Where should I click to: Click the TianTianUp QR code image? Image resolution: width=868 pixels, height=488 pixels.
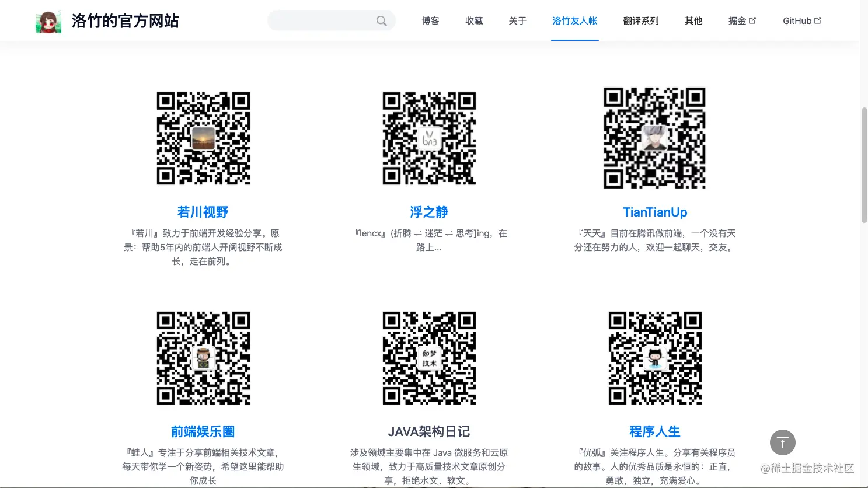[x=654, y=138]
